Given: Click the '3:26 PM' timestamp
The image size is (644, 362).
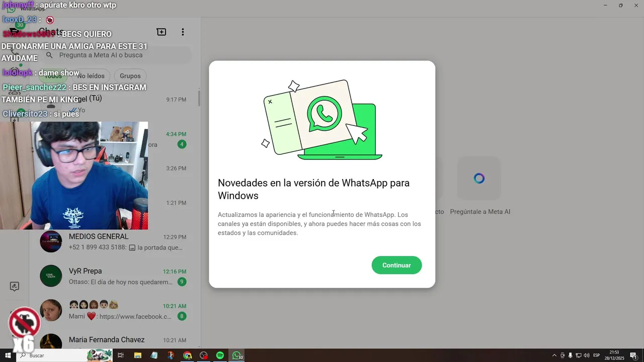Looking at the screenshot, I should tap(176, 168).
